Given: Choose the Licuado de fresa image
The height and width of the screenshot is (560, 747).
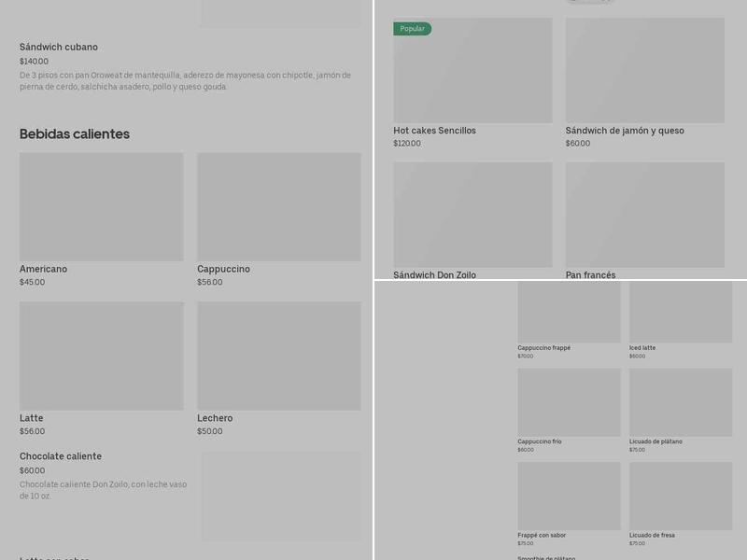Looking at the screenshot, I should click(x=680, y=496).
